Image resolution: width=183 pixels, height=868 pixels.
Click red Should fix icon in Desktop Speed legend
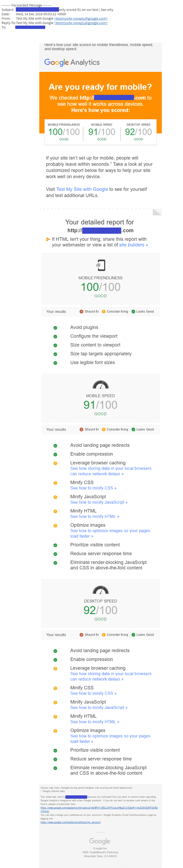[81, 635]
